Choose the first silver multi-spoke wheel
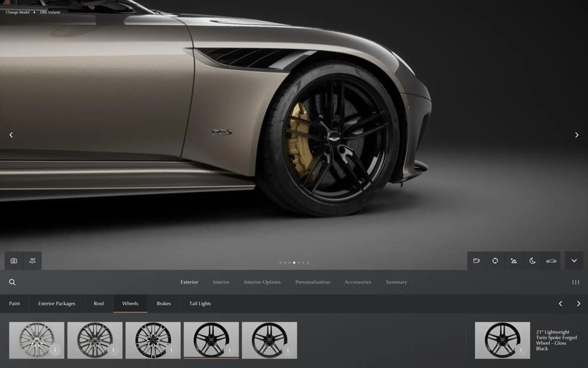This screenshot has width=588, height=368. point(37,340)
